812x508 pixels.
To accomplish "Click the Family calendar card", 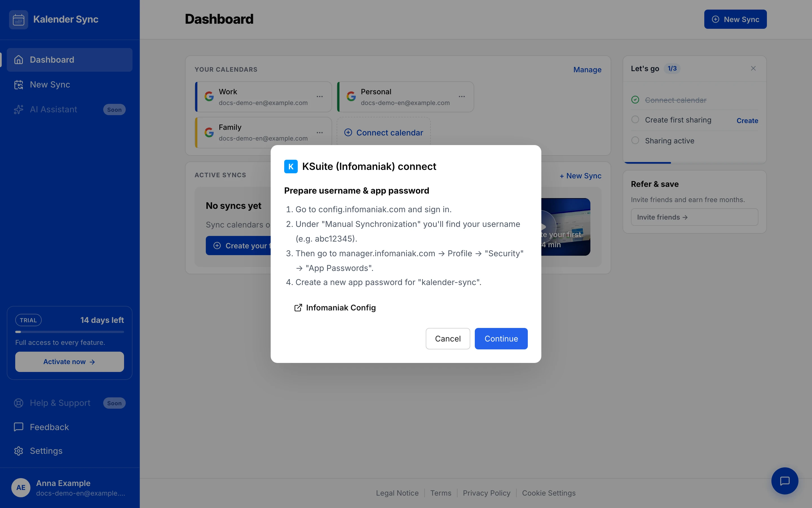I will 263,132.
